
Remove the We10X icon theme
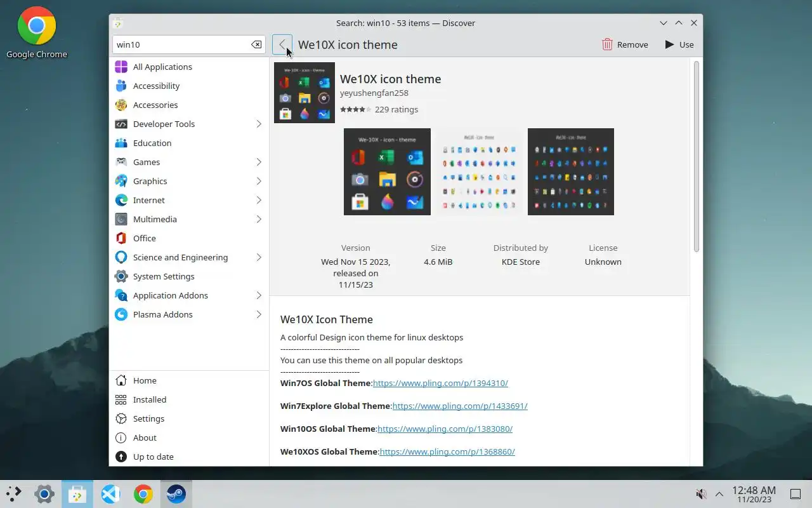pos(625,44)
